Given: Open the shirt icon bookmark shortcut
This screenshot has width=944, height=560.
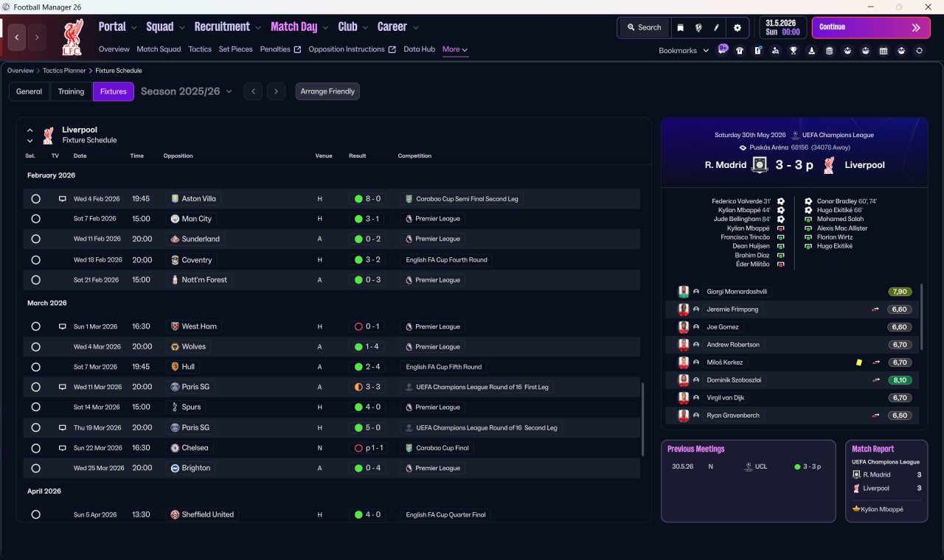Looking at the screenshot, I should pyautogui.click(x=740, y=51).
